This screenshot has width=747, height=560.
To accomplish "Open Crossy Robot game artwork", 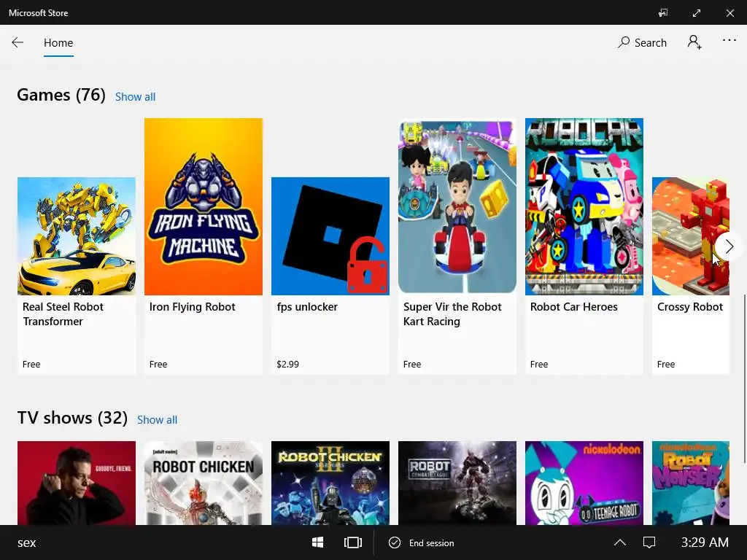I will click(690, 236).
